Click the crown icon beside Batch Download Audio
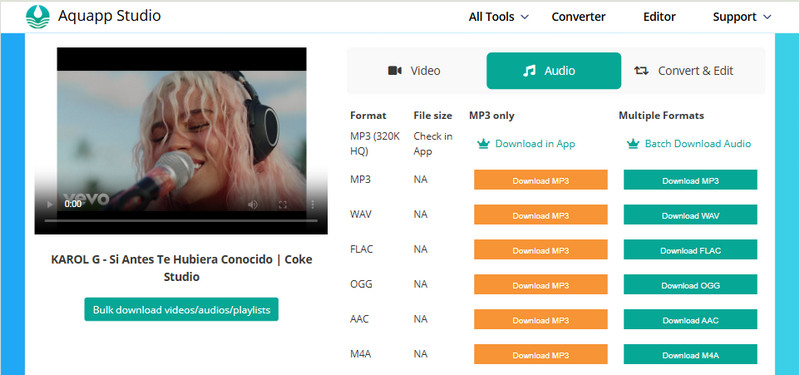Image resolution: width=800 pixels, height=375 pixels. pos(633,144)
